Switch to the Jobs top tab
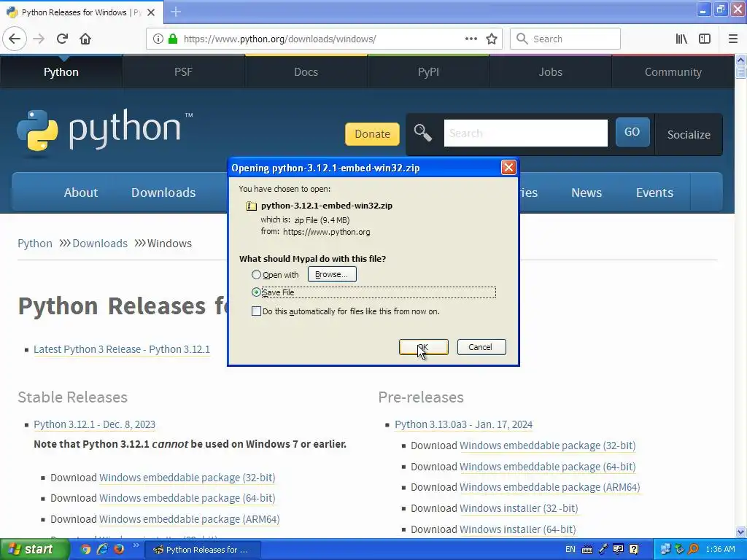 [x=551, y=72]
